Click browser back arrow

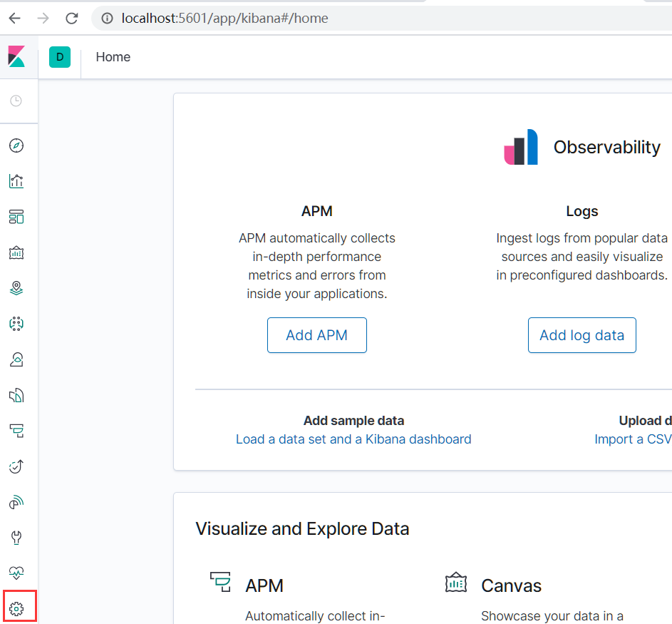click(15, 18)
